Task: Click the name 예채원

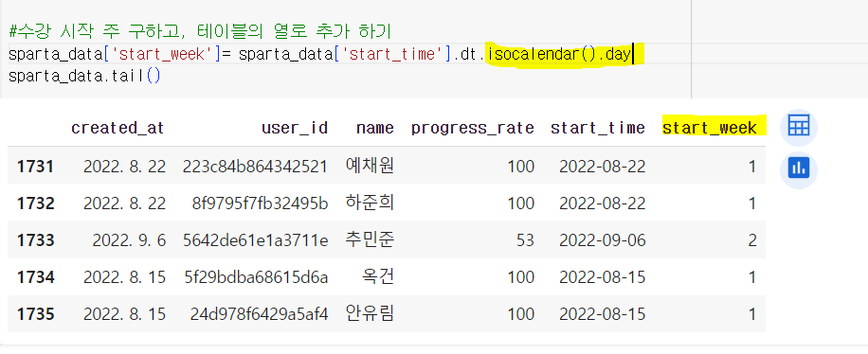Action: [370, 166]
